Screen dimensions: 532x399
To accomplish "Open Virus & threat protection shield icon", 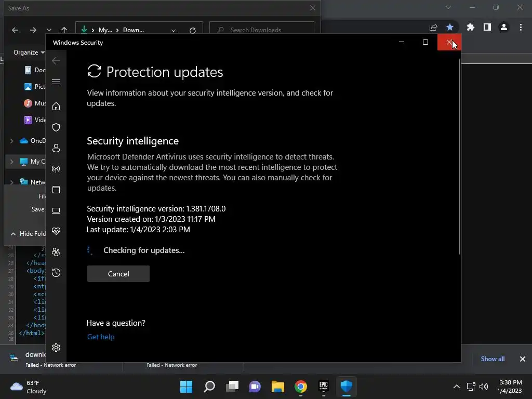I will (x=56, y=127).
